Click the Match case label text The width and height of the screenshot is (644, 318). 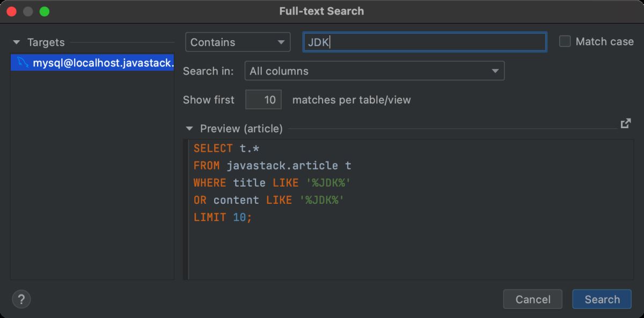[x=604, y=41]
